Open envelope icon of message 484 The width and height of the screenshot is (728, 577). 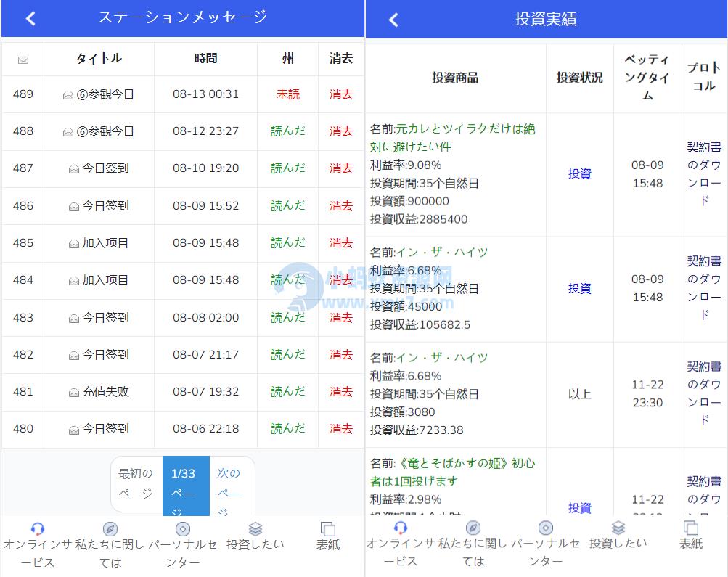tap(74, 281)
